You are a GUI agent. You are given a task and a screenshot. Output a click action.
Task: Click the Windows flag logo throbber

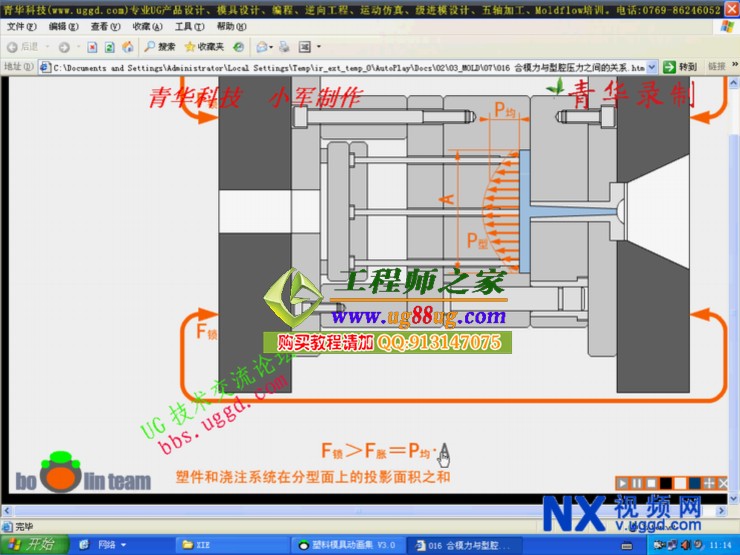click(728, 26)
